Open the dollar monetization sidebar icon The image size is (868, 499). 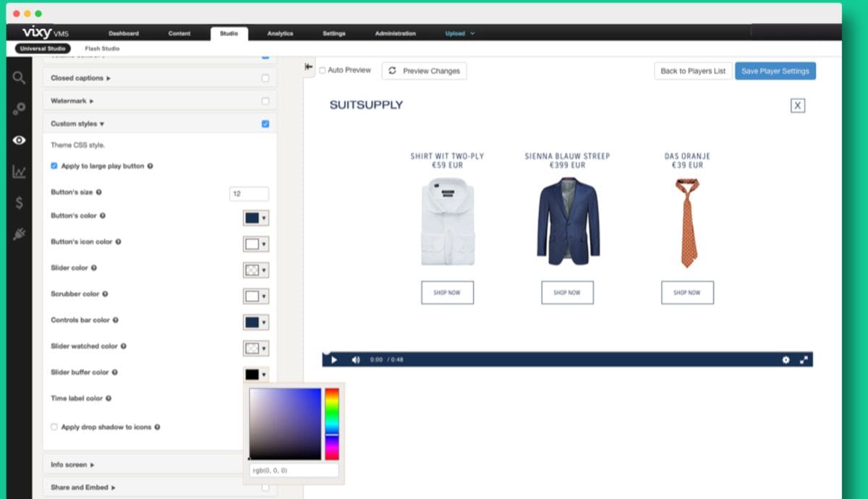coord(20,203)
